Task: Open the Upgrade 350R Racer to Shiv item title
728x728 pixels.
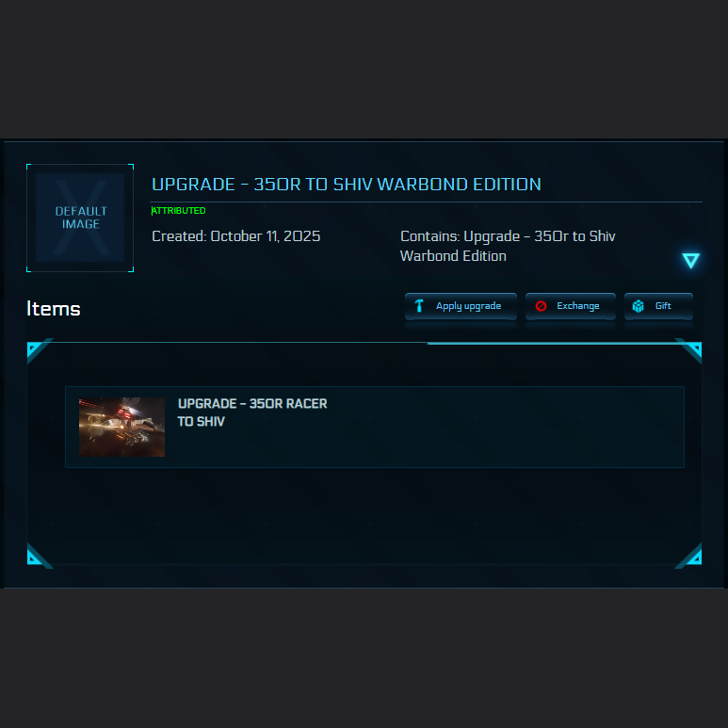Action: 252,413
